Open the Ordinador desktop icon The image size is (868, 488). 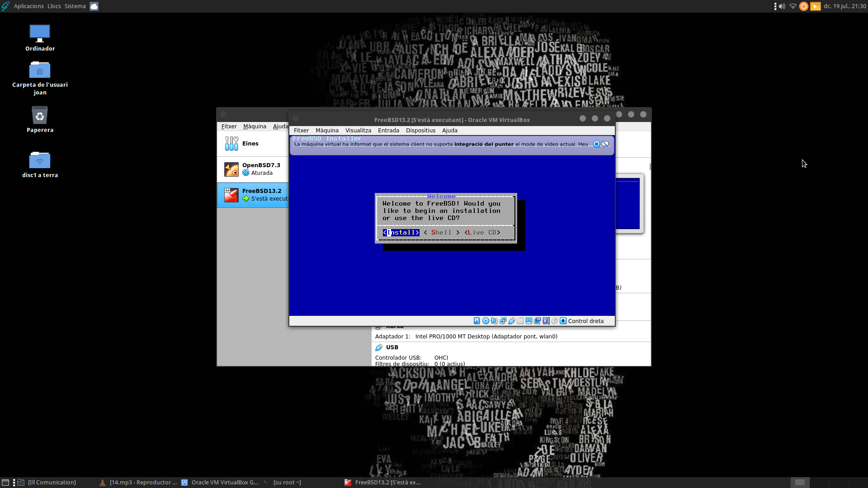click(40, 38)
